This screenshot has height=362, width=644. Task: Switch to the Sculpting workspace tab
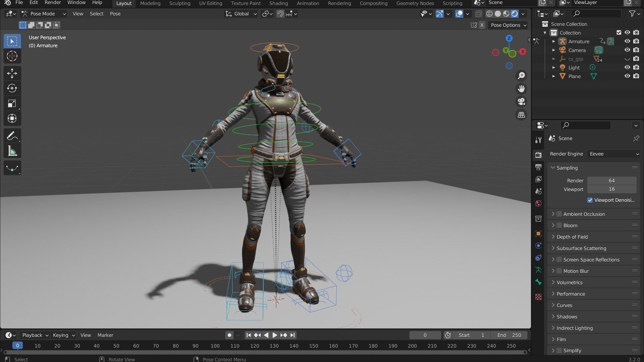[x=180, y=3]
